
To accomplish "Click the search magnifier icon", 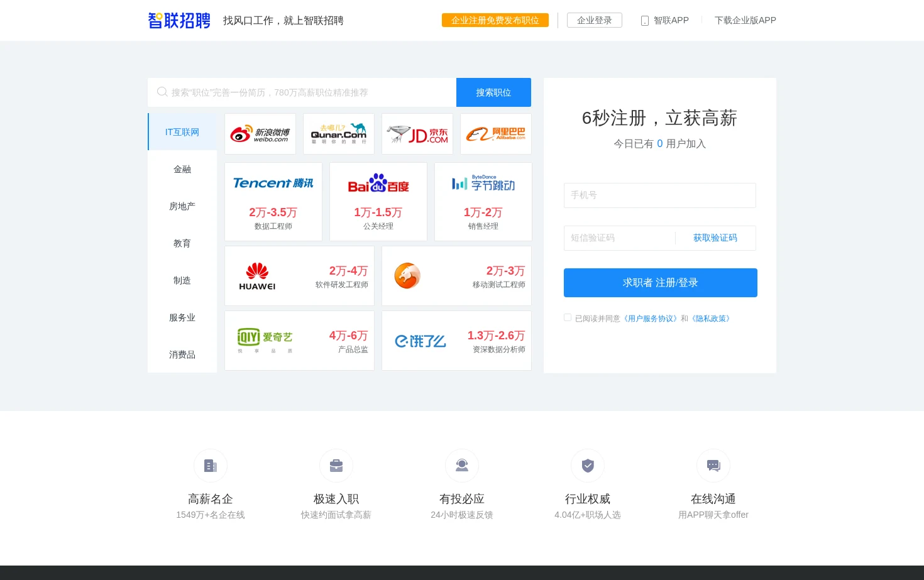I will click(x=162, y=92).
